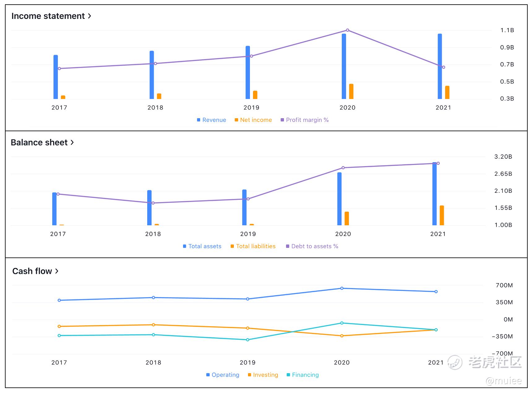Click the 2021 label under Balance sheet chart
532x393 pixels.
[x=438, y=234]
